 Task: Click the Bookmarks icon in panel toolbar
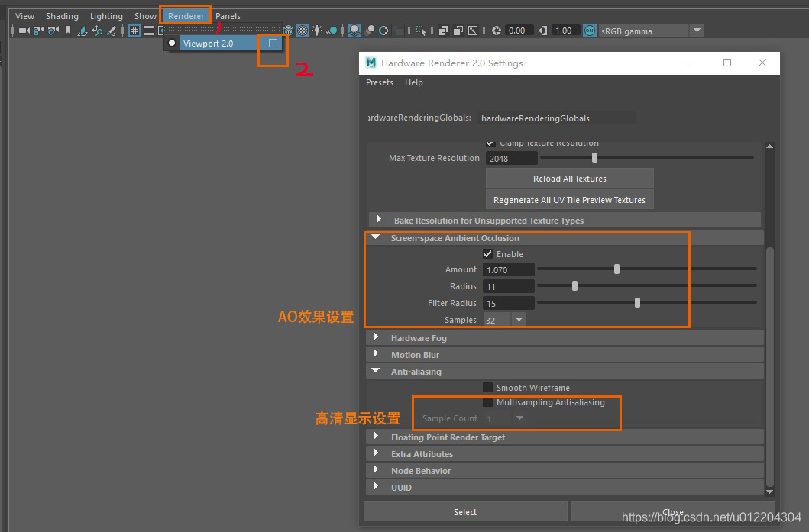(x=67, y=31)
